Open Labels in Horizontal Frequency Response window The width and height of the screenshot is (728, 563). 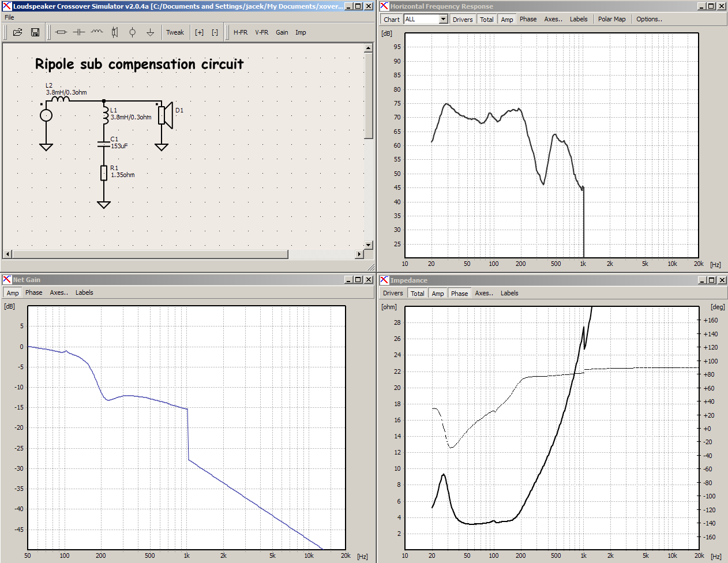[x=579, y=19]
